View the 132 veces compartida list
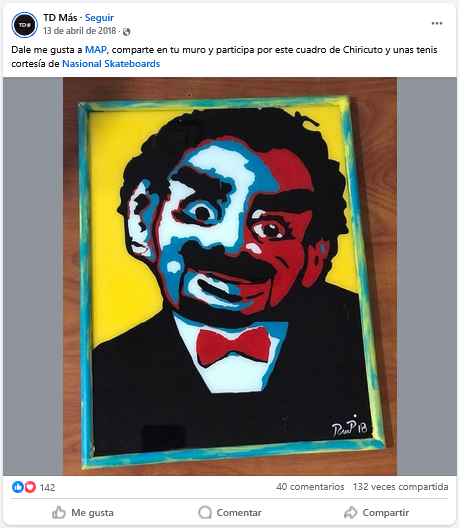This screenshot has width=459, height=528. click(400, 487)
